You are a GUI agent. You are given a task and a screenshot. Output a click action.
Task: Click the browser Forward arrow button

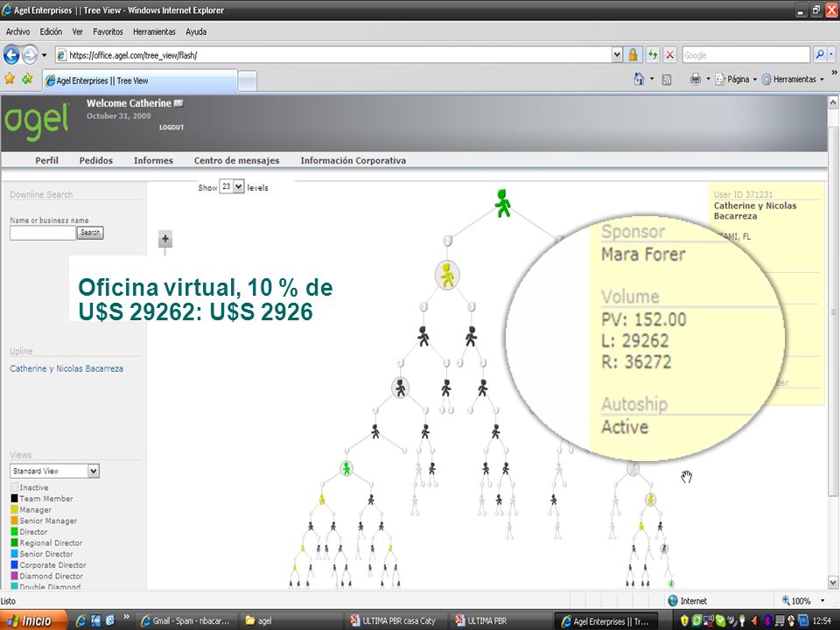click(x=30, y=54)
